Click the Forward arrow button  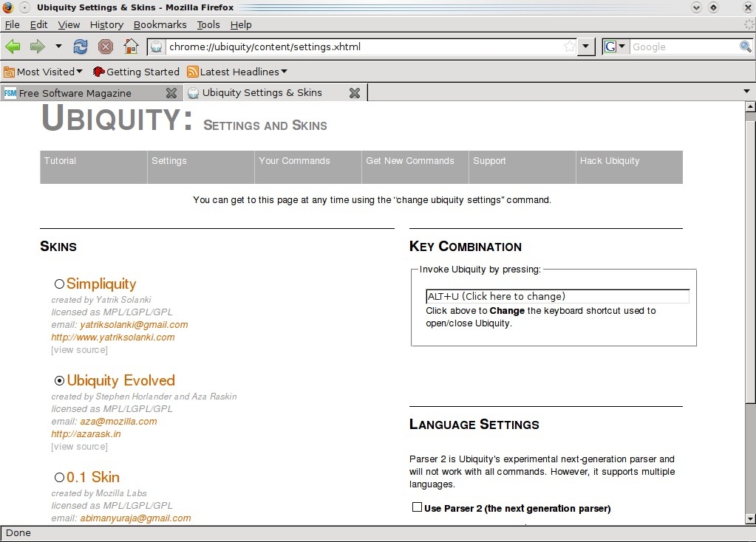coord(37,47)
